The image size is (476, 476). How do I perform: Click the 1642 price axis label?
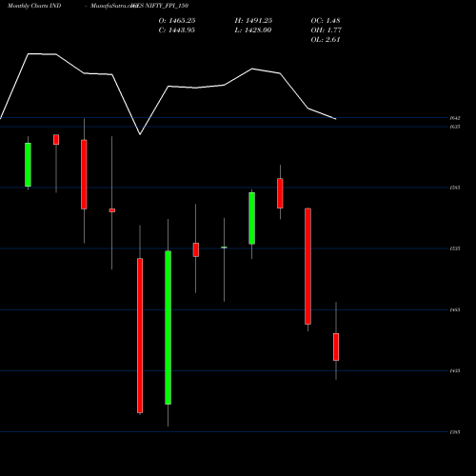(455, 118)
